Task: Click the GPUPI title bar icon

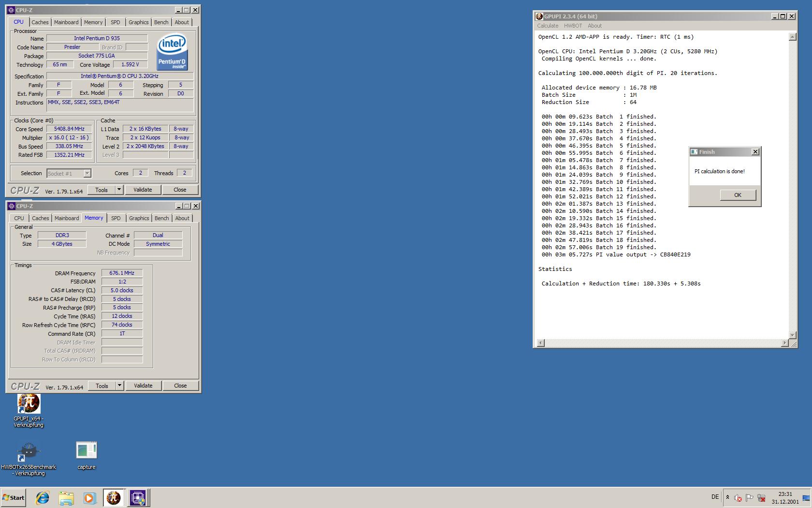Action: click(539, 16)
